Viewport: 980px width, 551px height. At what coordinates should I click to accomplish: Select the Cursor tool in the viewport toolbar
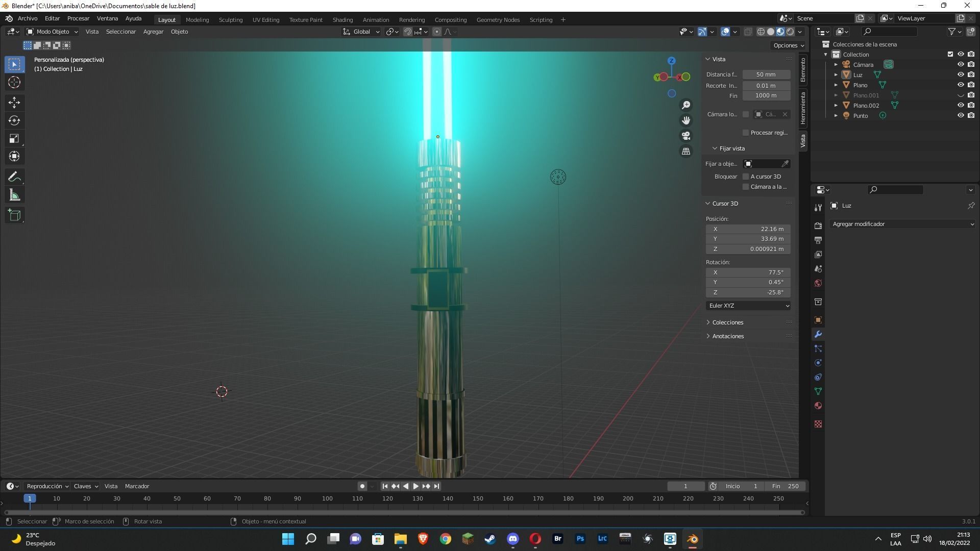point(14,82)
